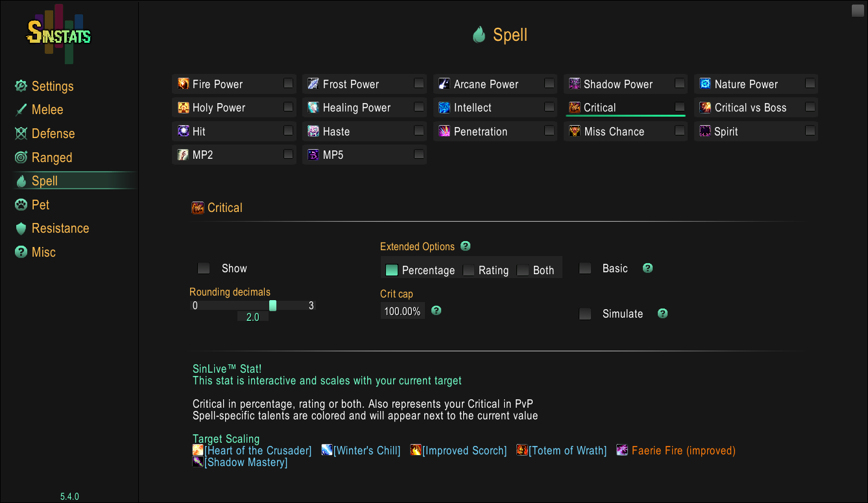Open the Heart of the Crusader link
Viewport: 868px width, 503px height.
[258, 450]
